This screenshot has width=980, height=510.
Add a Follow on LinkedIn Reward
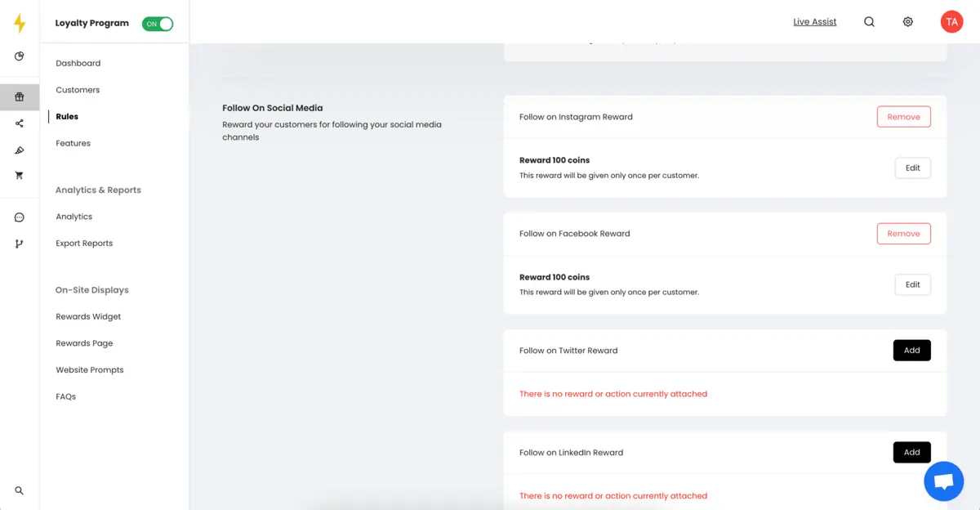tap(912, 452)
